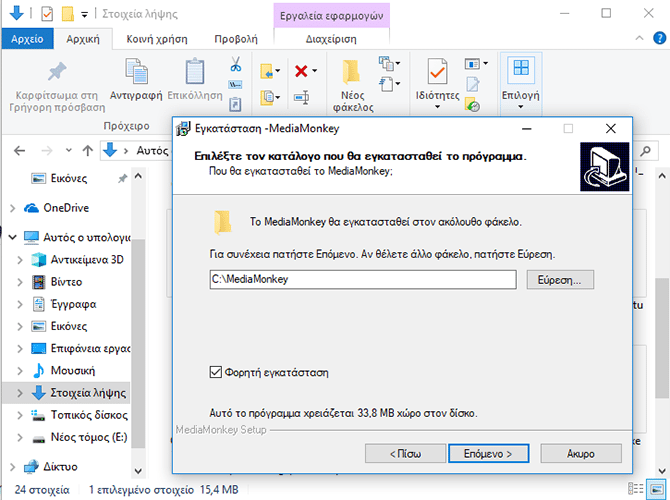Expand the Μουσική tree node
The image size is (670, 500).
coord(20,371)
